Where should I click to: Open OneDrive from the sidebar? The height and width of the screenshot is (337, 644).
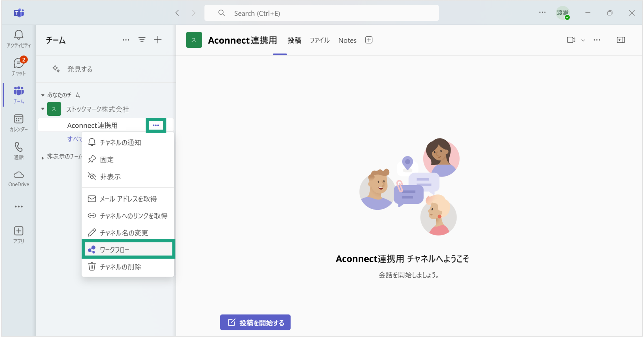[19, 179]
